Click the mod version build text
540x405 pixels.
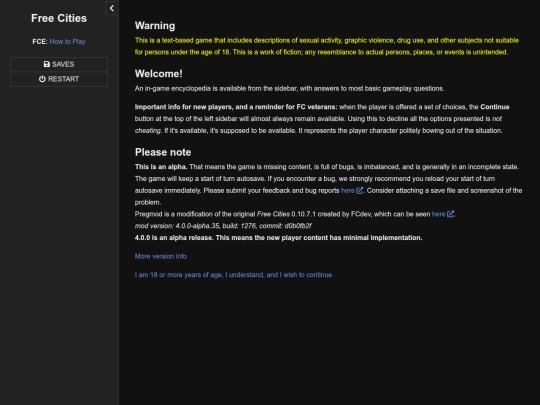pos(223,226)
